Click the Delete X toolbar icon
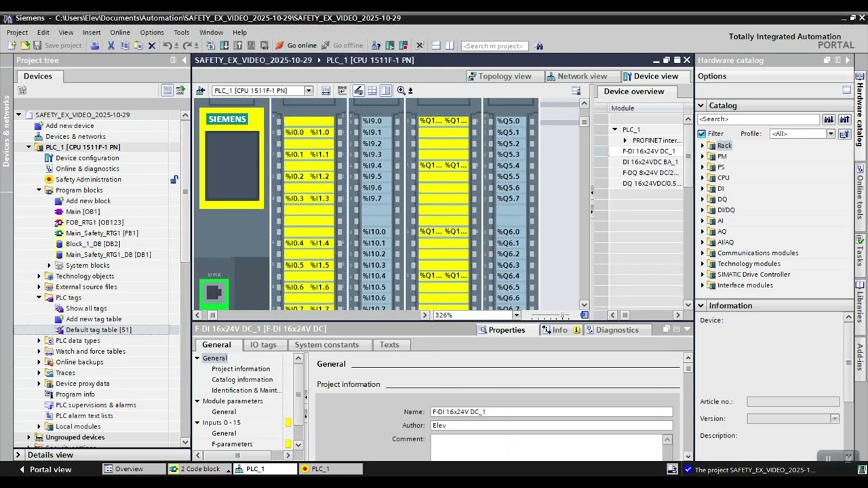This screenshot has width=868, height=488. pos(152,45)
